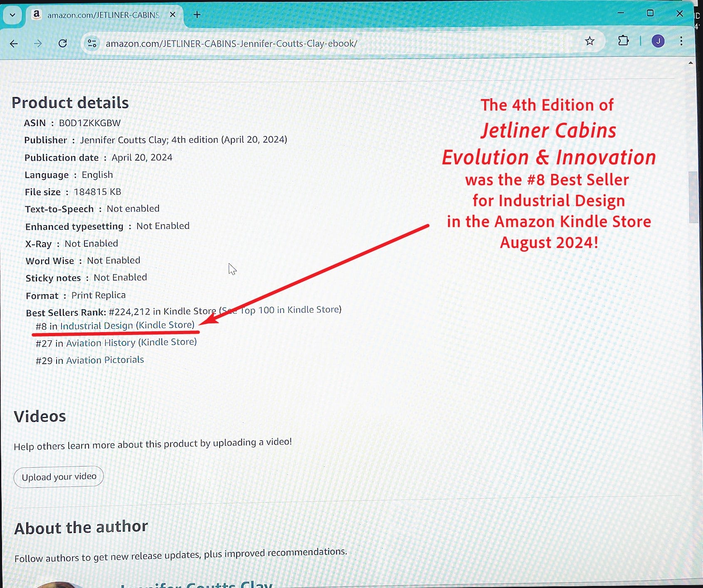Open Aviation History category link
The image size is (703, 588).
[131, 342]
